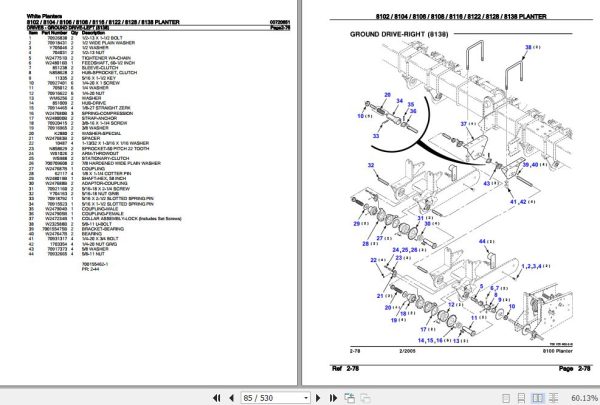The height and width of the screenshot is (405, 600).
Task: Jump to the last page
Action: click(x=333, y=398)
